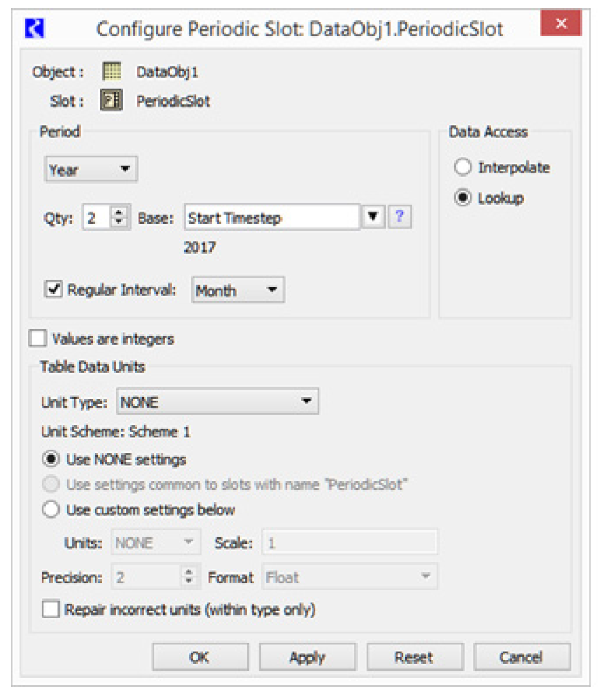Click the Base Start Timestep text field
This screenshot has width=598, height=700.
272,217
